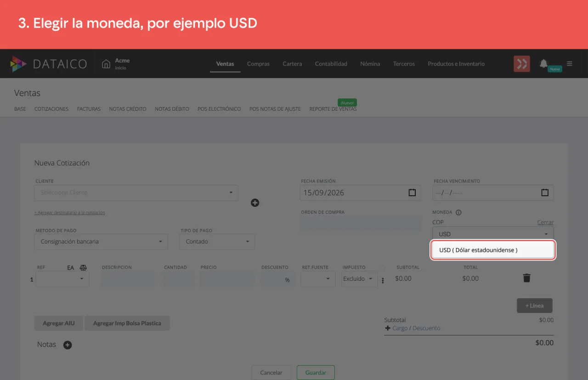Add a new row with + Línea
Image resolution: width=588 pixels, height=380 pixels.
[x=535, y=306]
